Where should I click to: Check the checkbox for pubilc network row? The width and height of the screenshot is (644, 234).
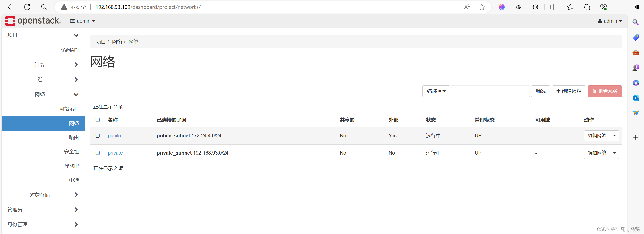coord(98,136)
